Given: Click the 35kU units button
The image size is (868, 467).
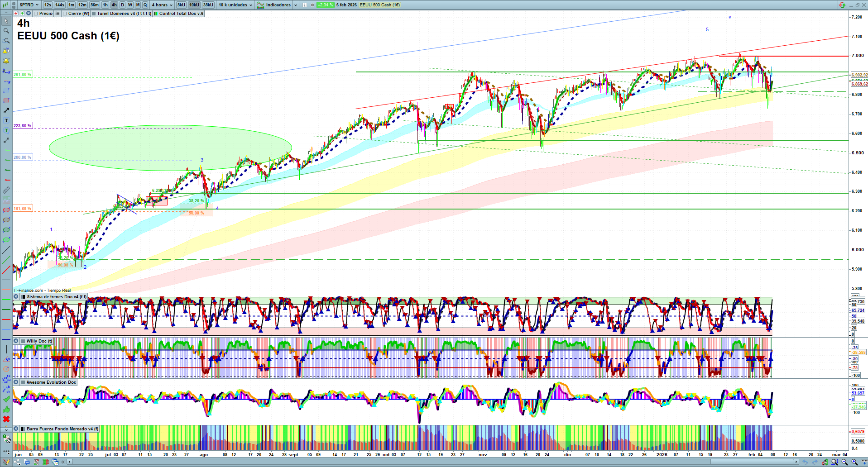Looking at the screenshot, I should (208, 5).
